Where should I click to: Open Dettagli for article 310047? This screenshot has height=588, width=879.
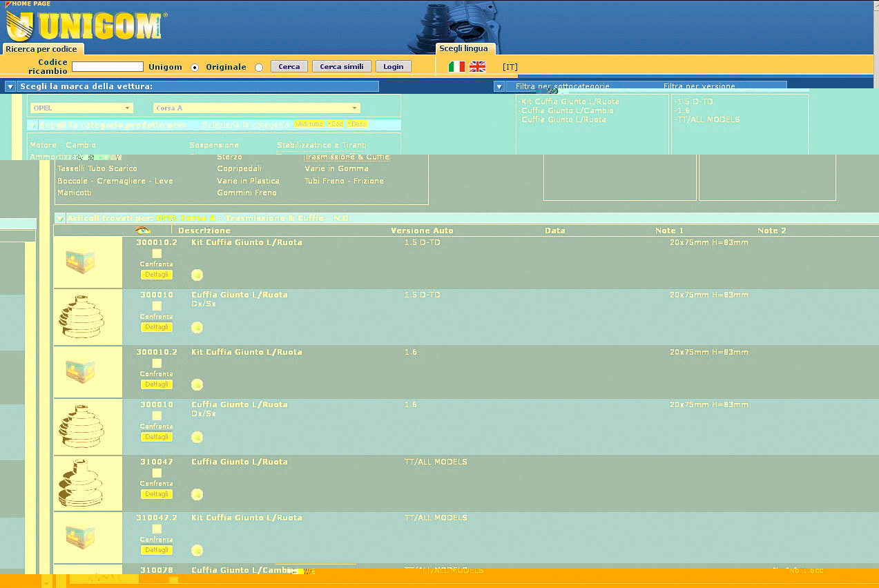pyautogui.click(x=157, y=494)
